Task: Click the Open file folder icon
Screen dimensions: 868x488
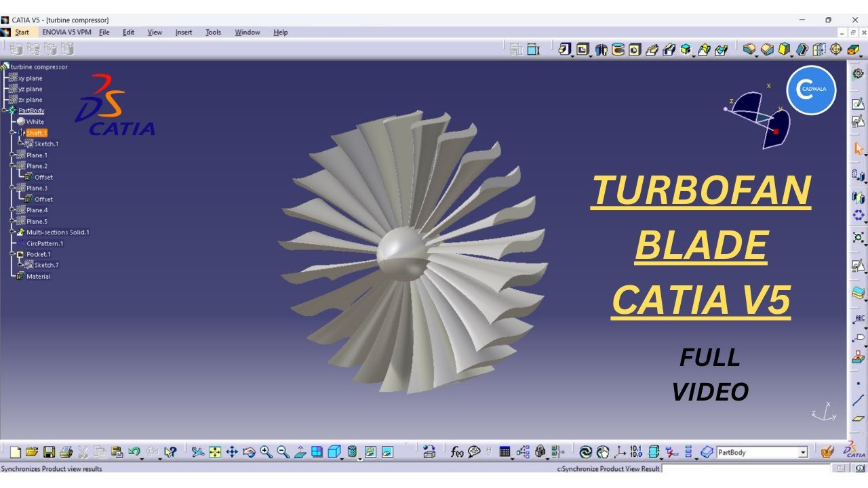Action: (x=32, y=452)
